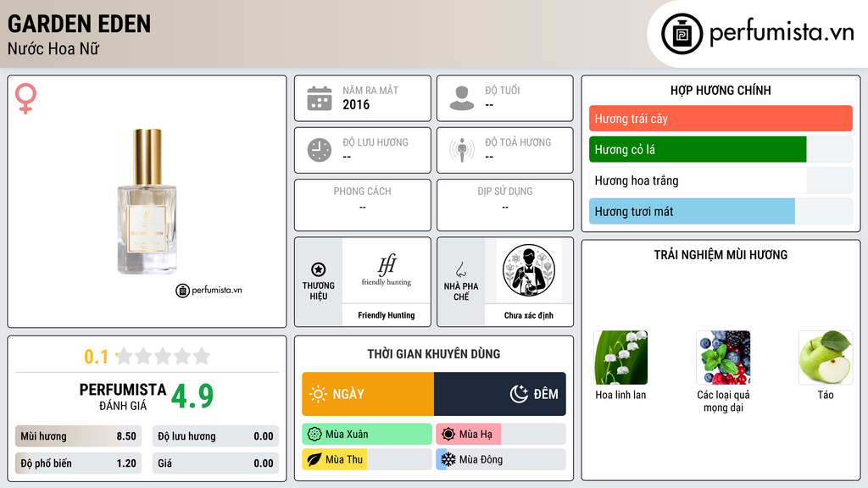Click the 0.1 user rating score

click(96, 357)
